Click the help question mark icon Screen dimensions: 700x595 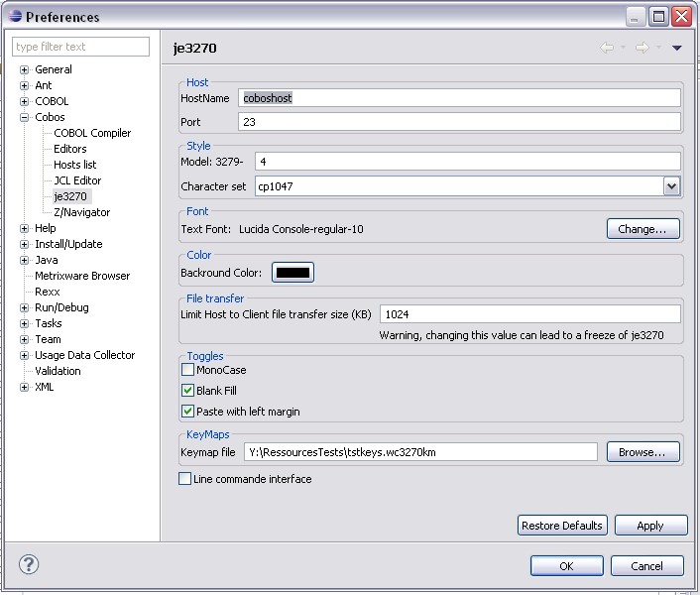(x=29, y=564)
